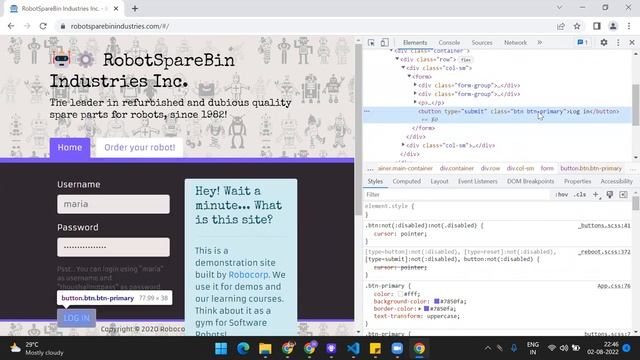This screenshot has height=360, width=640.
Task: Select div.container in the breadcrumb
Action: (x=456, y=168)
